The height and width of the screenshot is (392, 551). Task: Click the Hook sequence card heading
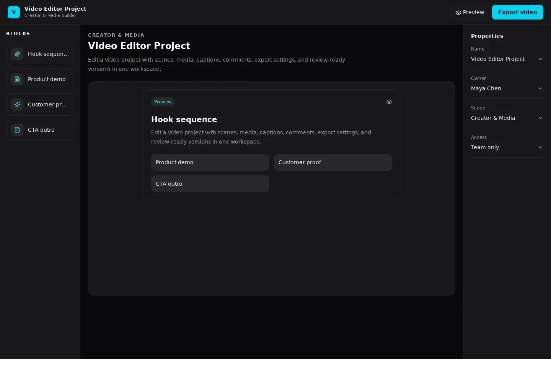click(184, 119)
